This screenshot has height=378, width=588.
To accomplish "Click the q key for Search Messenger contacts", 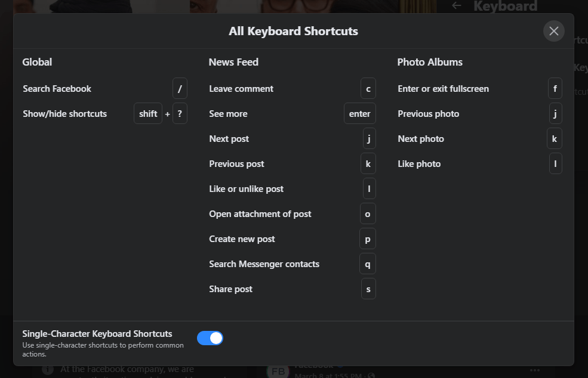I will [368, 264].
